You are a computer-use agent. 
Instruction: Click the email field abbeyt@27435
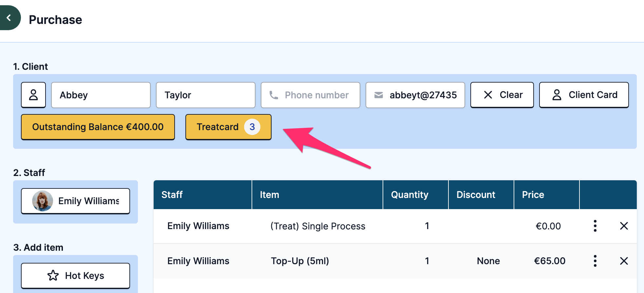415,95
